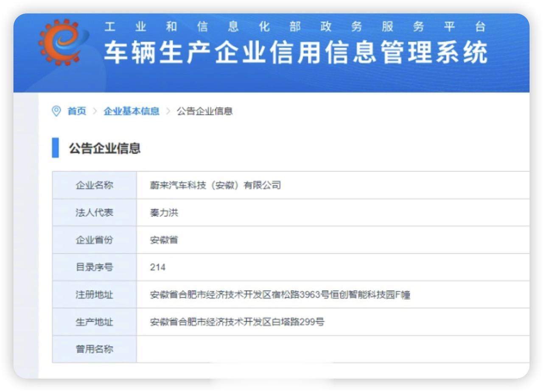This screenshot has height=392, width=543.
Task: Click the 工业和信息化部政务服务平台 header text
Action: point(295,27)
